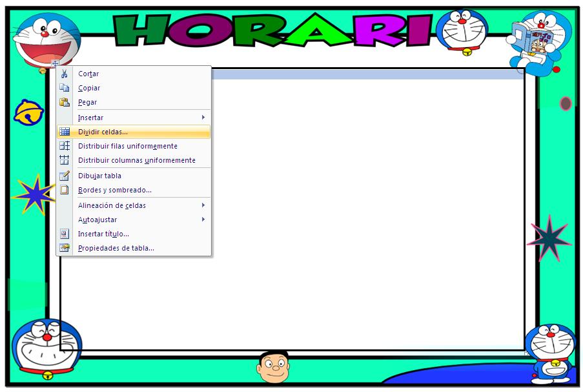The width and height of the screenshot is (583, 392).
Task: Click the Propiedades de tabla icon
Action: [65, 248]
